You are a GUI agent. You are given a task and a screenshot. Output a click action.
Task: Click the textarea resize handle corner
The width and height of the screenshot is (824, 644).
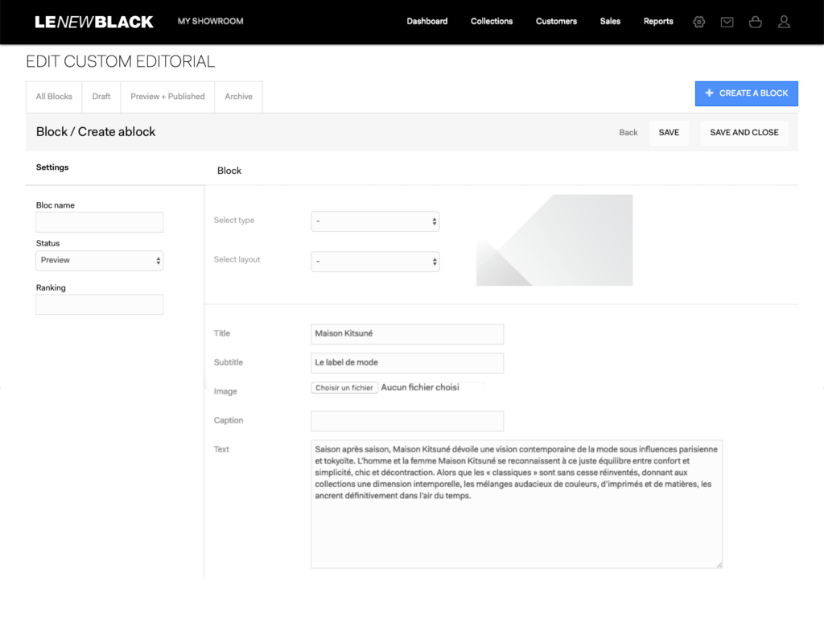tap(719, 564)
